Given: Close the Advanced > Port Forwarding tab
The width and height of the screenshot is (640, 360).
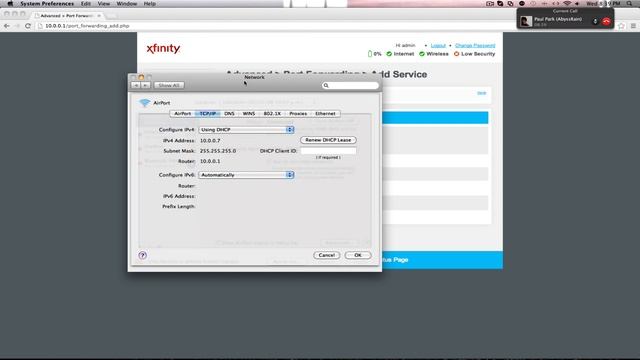Looking at the screenshot, I should (99, 16).
